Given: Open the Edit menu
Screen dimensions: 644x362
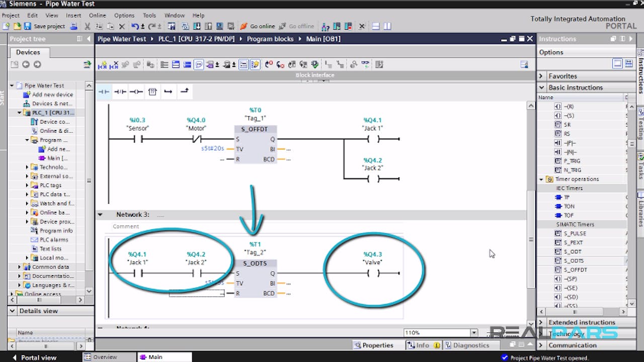Looking at the screenshot, I should (32, 16).
